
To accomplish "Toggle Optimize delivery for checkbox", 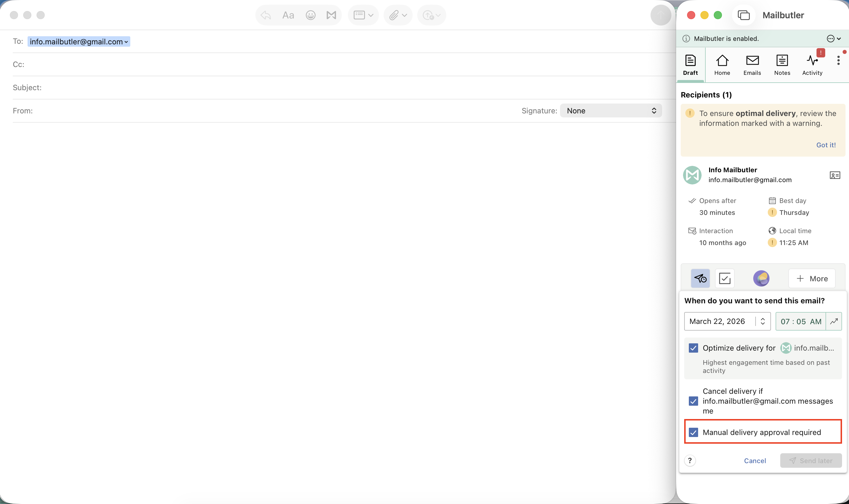I will 693,348.
